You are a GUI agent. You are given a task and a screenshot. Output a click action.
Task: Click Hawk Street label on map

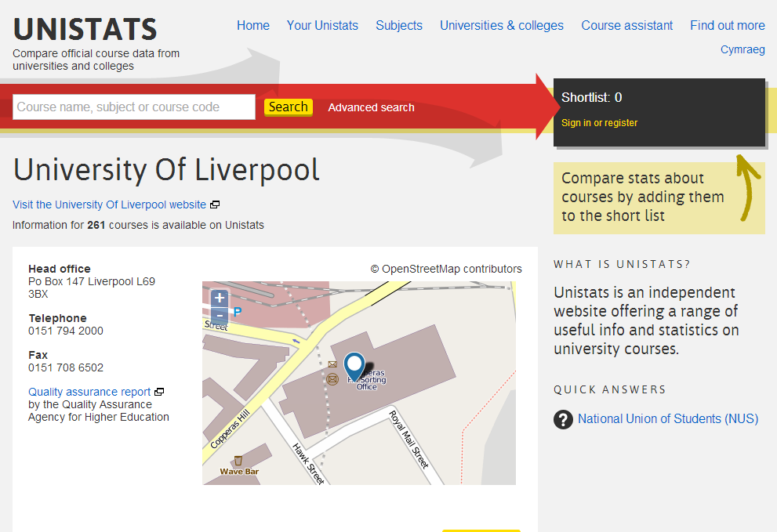pyautogui.click(x=308, y=464)
